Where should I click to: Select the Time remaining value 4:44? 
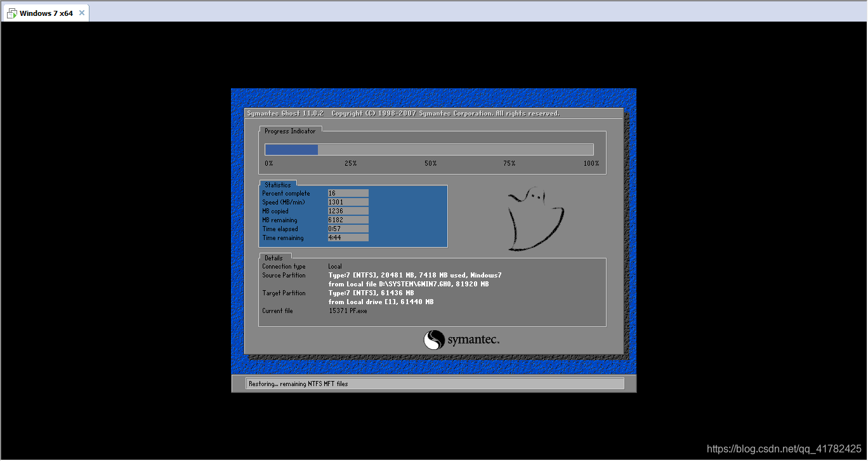click(x=348, y=237)
